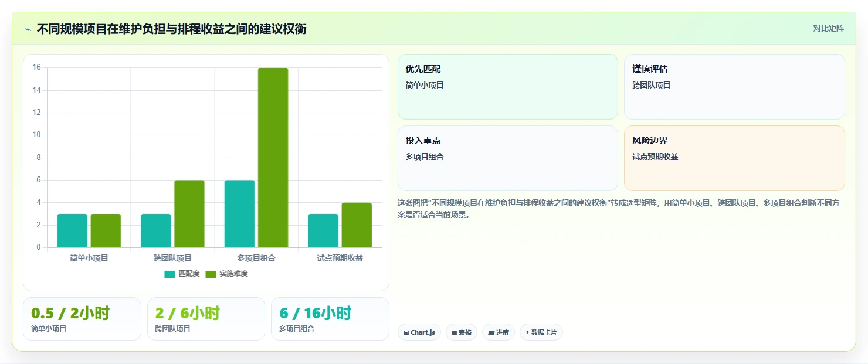Select the 6 / 16小时 stat card

point(330,319)
